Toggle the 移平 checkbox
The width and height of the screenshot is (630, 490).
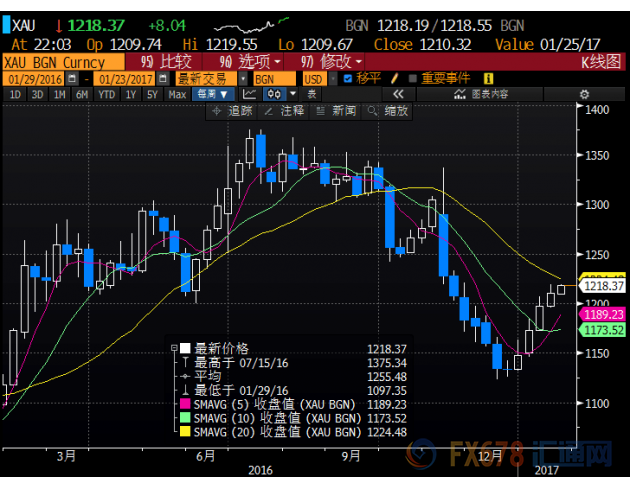click(347, 77)
